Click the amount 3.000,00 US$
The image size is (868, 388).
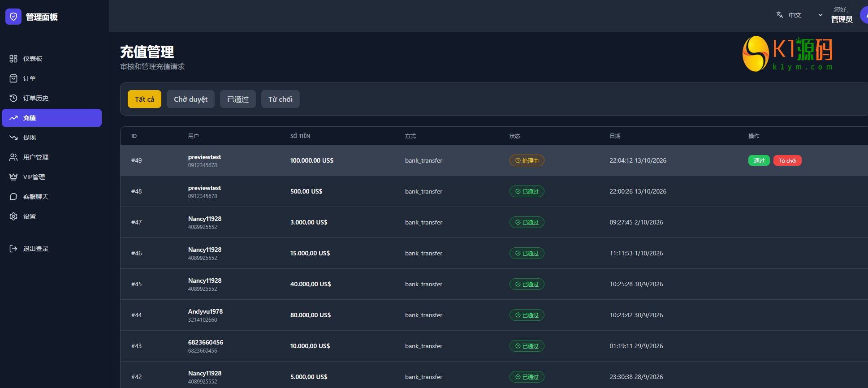(309, 222)
